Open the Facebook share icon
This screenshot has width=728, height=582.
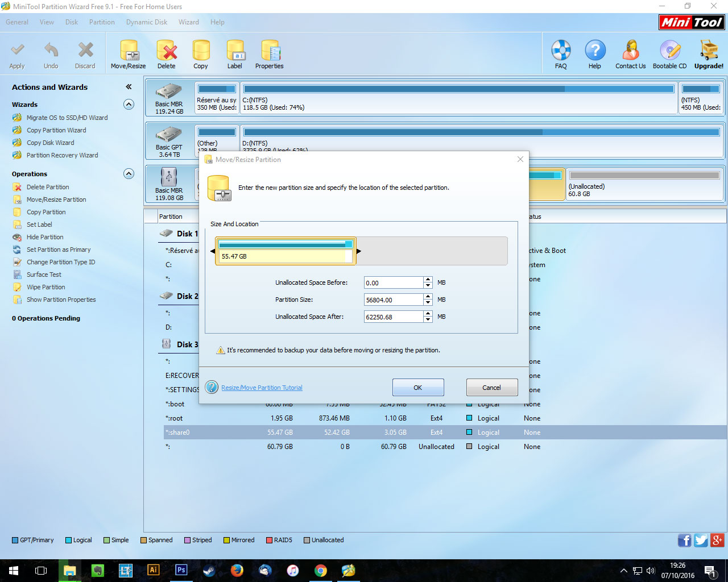(x=685, y=541)
